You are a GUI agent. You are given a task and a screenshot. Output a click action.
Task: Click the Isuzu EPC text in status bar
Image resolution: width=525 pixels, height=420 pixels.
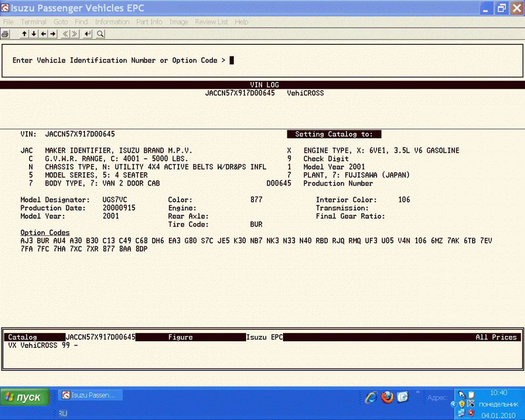(264, 337)
